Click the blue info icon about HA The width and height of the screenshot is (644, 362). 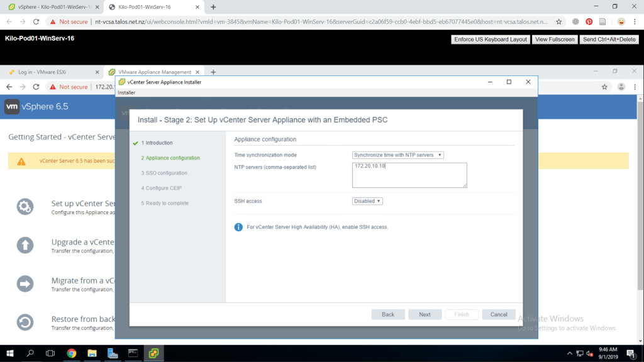(238, 227)
